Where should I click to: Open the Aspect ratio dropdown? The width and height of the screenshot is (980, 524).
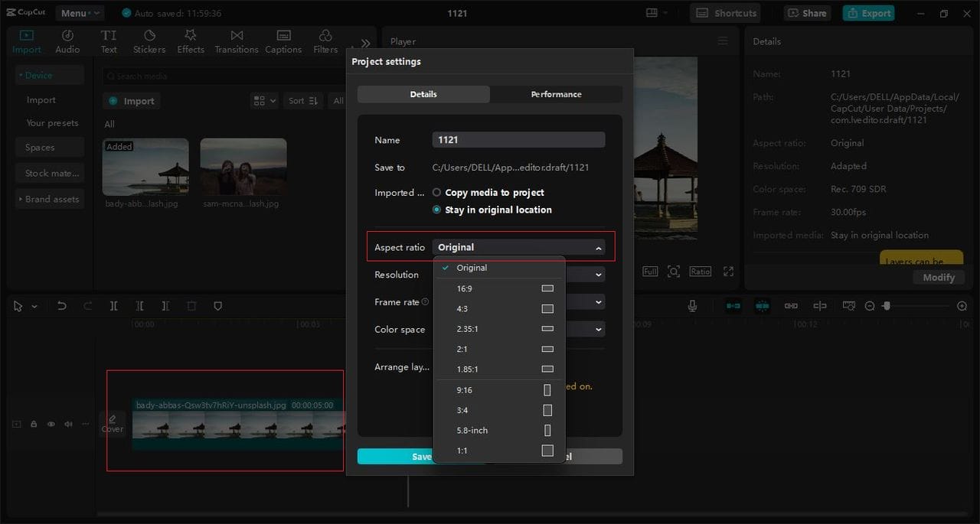click(520, 246)
